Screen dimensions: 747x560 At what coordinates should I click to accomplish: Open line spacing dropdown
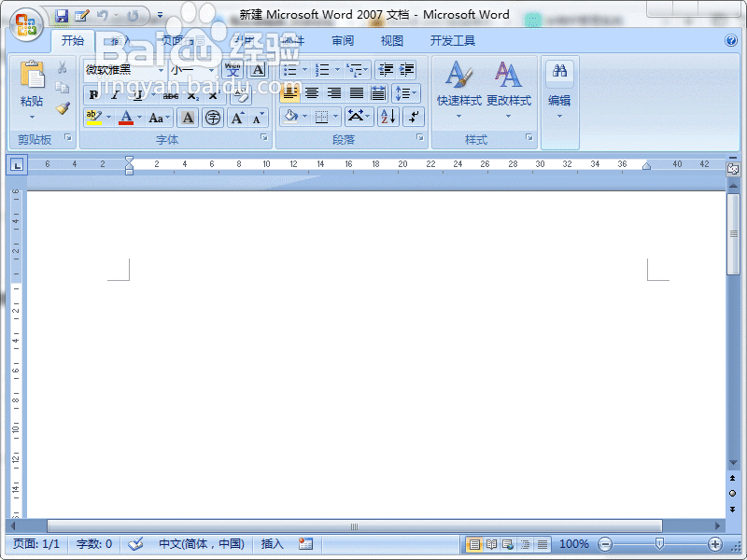(406, 92)
